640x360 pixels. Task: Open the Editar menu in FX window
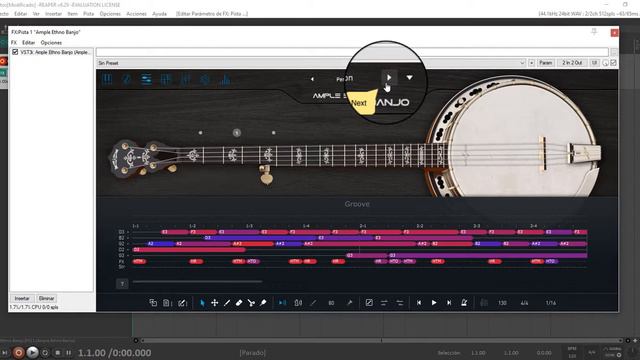pos(28,42)
